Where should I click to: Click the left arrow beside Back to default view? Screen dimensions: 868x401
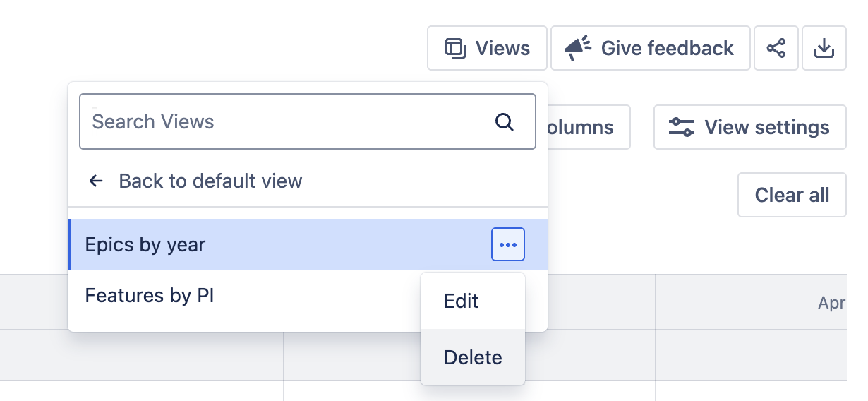96,181
